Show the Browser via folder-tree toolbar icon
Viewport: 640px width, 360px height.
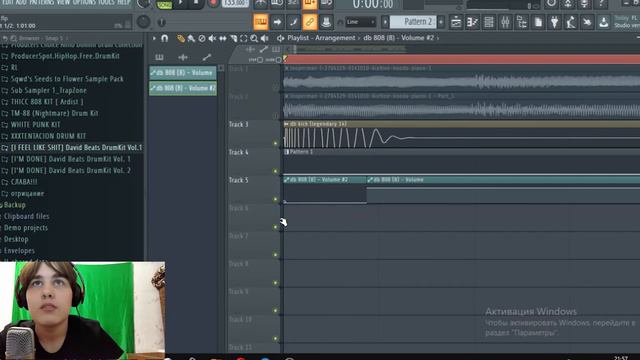tap(522, 22)
